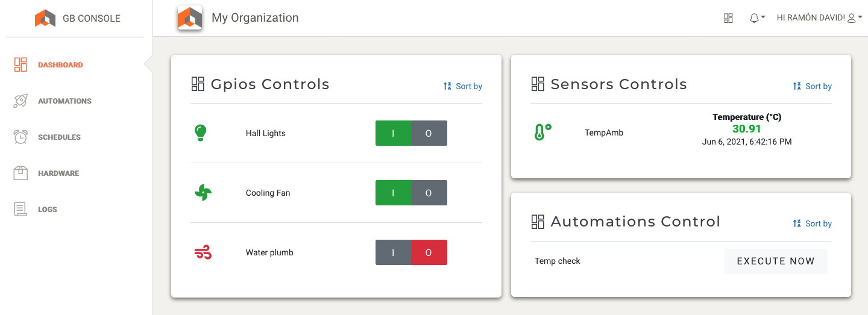The height and width of the screenshot is (315, 868).
Task: Expand the Hi Ramón David user menu
Action: tap(819, 18)
